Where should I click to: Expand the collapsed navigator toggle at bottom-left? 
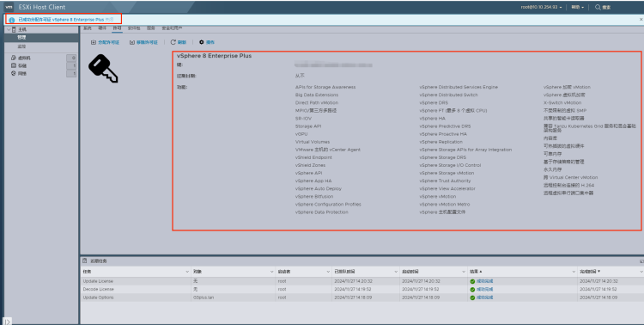[8, 322]
